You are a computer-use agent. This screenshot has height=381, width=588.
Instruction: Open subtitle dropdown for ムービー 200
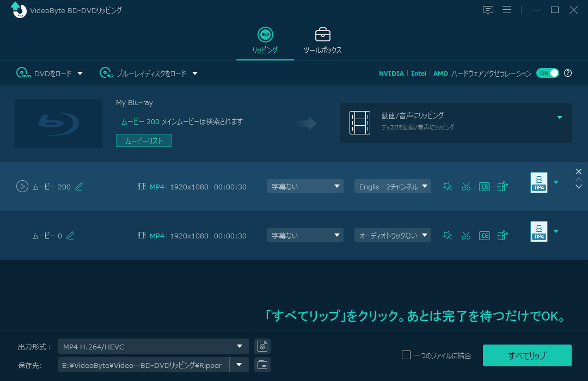point(305,186)
